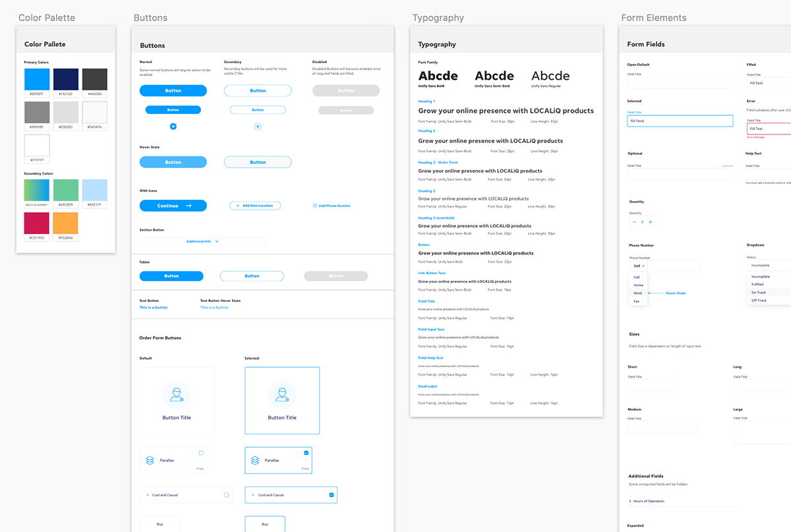Pick On Track in the Status list
The image size is (791, 532).
tap(769, 293)
